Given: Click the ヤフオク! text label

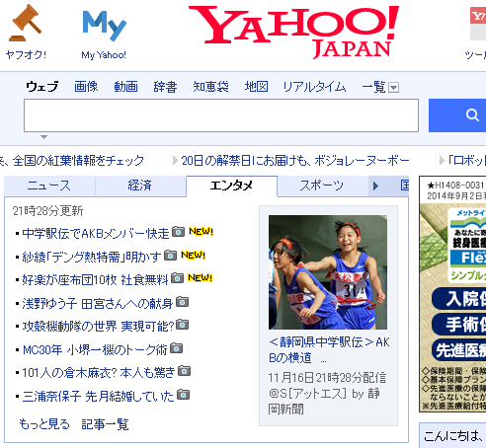Looking at the screenshot, I should (x=26, y=54).
